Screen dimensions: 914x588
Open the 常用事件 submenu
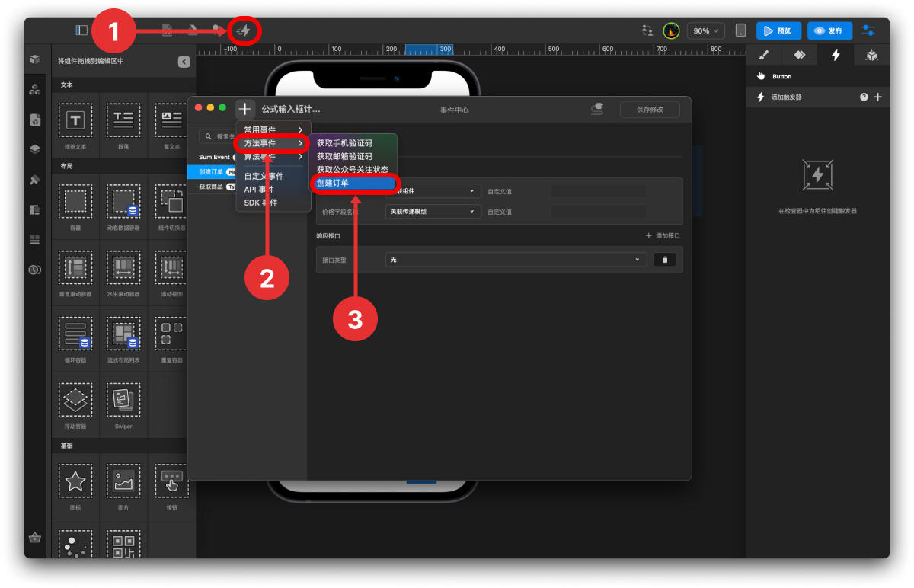tap(273, 130)
